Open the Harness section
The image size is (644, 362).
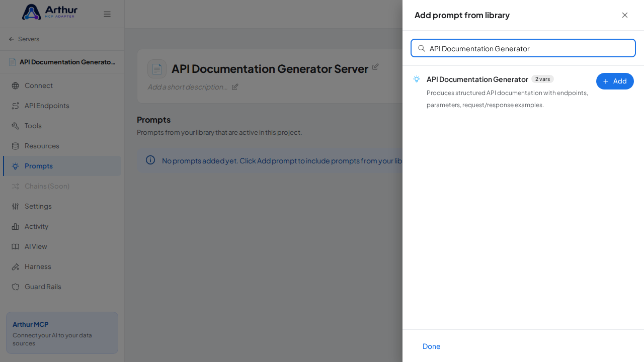point(62,266)
